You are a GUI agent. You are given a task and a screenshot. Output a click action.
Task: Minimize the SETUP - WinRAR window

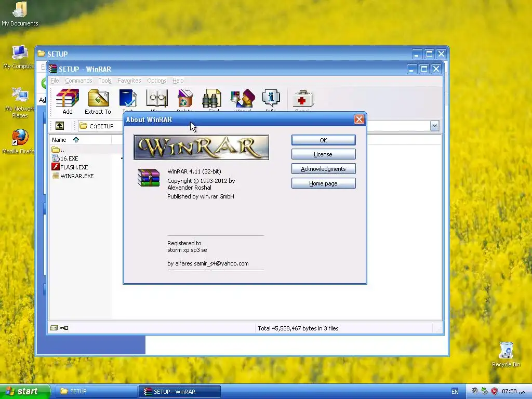pos(411,69)
